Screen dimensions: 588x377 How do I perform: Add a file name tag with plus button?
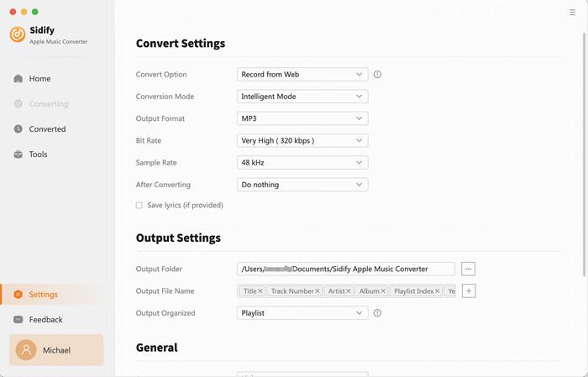tap(469, 291)
